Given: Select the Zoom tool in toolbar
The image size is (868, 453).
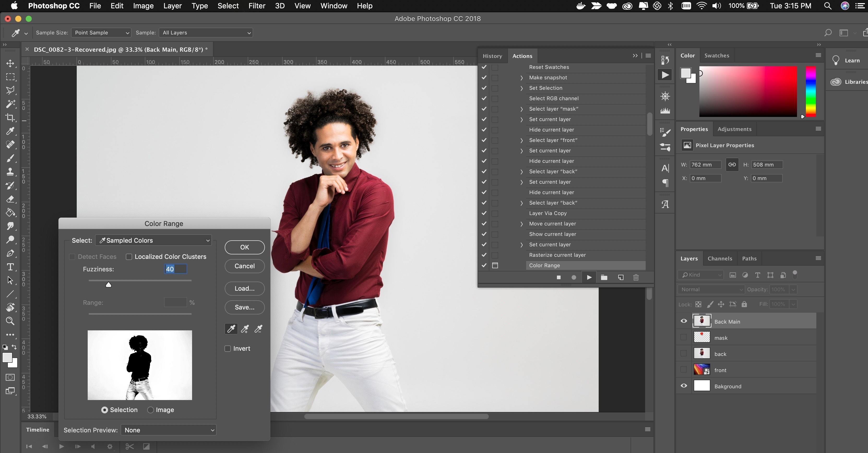Looking at the screenshot, I should [10, 321].
